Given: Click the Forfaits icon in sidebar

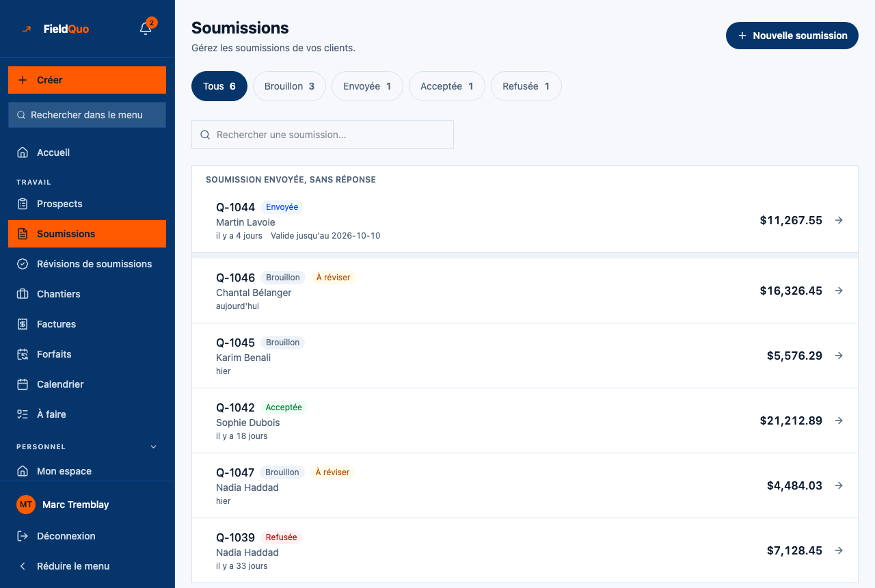Looking at the screenshot, I should [x=23, y=354].
